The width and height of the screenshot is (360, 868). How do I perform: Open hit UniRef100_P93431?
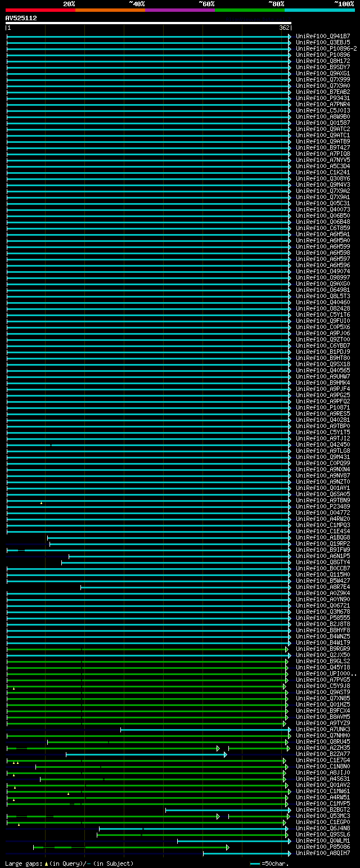coord(323,98)
